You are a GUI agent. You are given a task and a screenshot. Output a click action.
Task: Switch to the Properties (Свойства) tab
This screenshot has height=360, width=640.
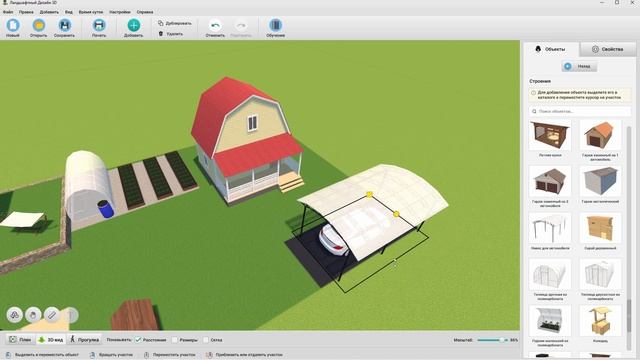(608, 49)
